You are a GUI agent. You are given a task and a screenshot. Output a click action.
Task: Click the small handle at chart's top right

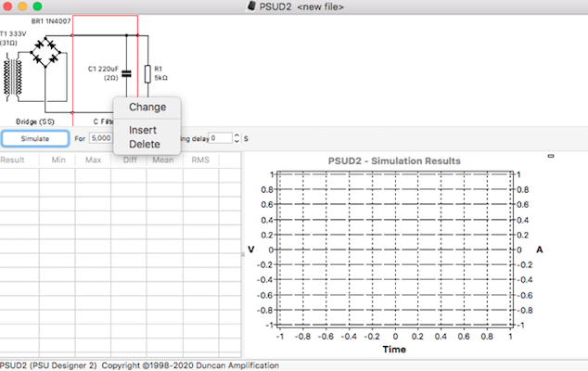pyautogui.click(x=551, y=156)
